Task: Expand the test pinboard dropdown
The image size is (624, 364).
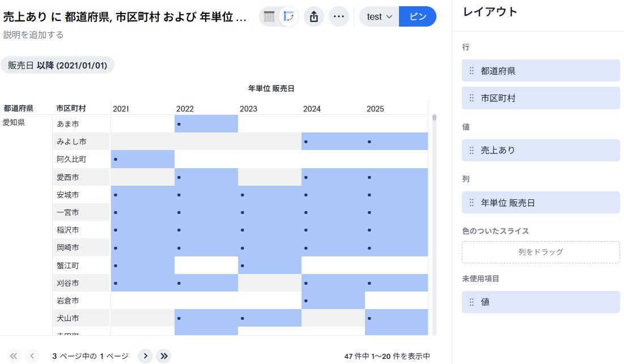Action: click(x=379, y=17)
